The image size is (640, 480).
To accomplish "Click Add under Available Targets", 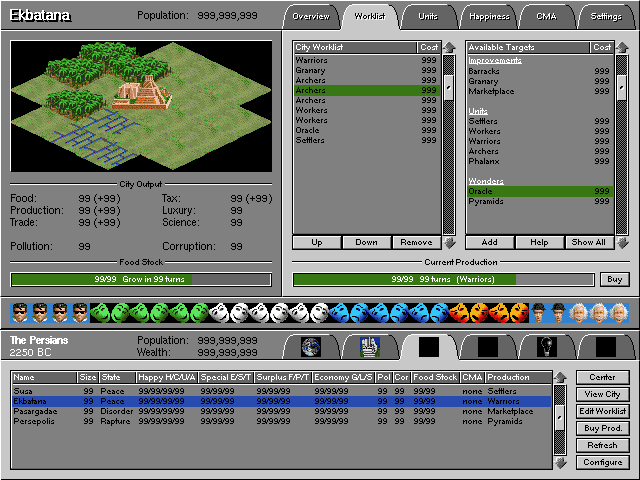I will 489,242.
